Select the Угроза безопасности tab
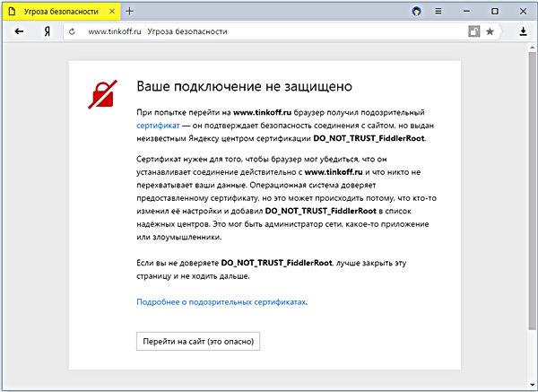This screenshot has width=538, height=392. 61,12
